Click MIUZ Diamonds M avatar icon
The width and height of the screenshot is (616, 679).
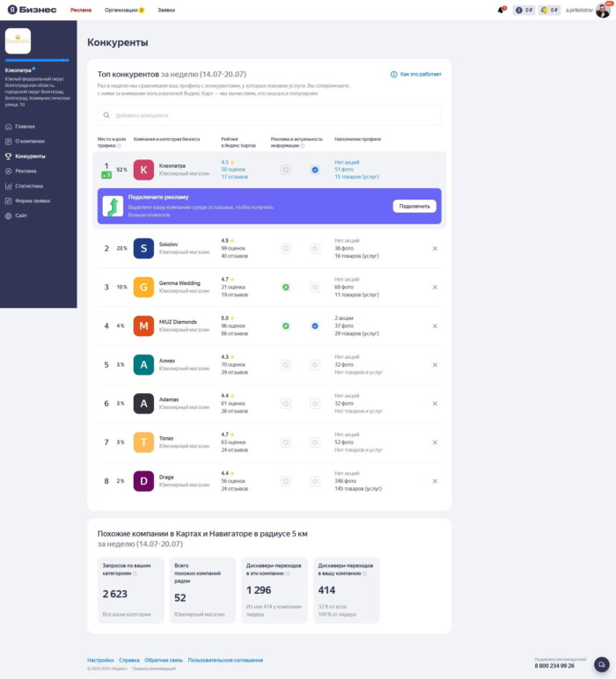143,326
